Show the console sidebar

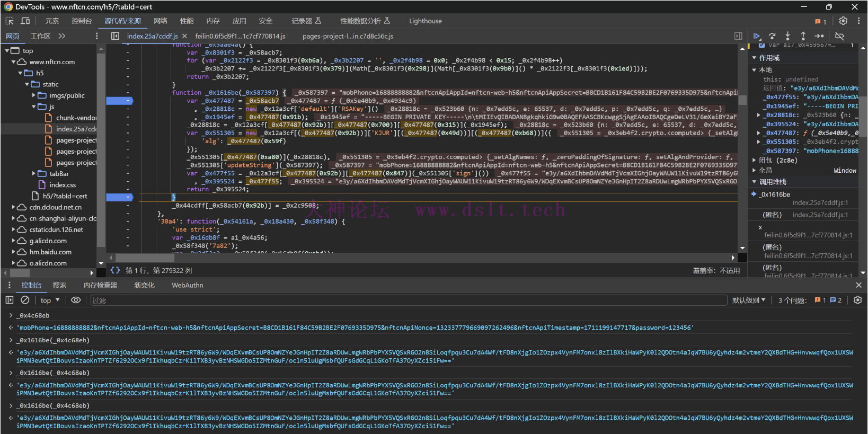pos(10,300)
